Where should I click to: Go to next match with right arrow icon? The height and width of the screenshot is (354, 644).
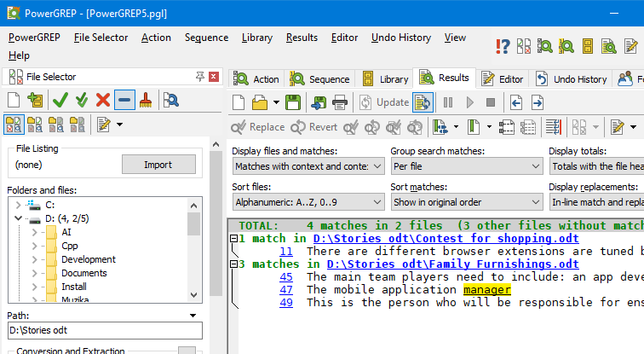[538, 102]
